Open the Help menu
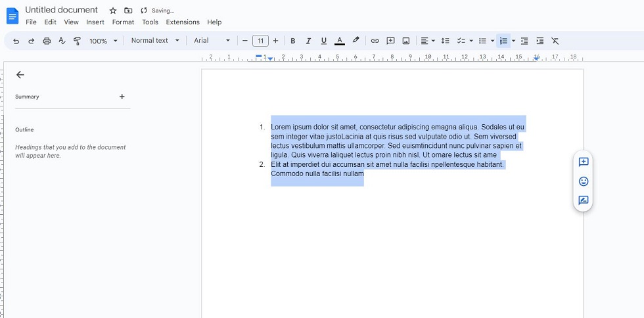The height and width of the screenshot is (318, 644). coord(214,22)
